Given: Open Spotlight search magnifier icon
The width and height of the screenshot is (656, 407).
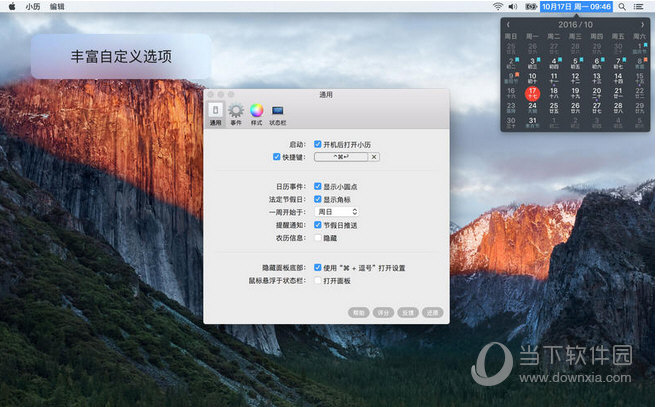Looking at the screenshot, I should tap(622, 6).
